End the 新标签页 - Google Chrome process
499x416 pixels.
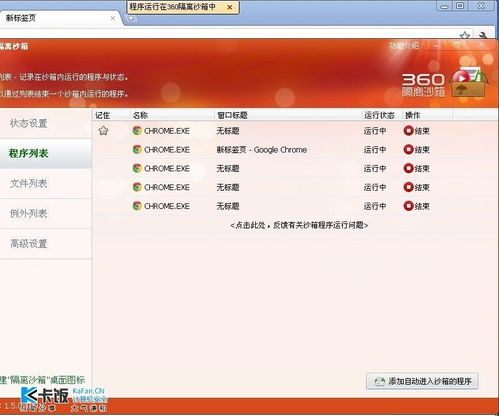coord(416,150)
